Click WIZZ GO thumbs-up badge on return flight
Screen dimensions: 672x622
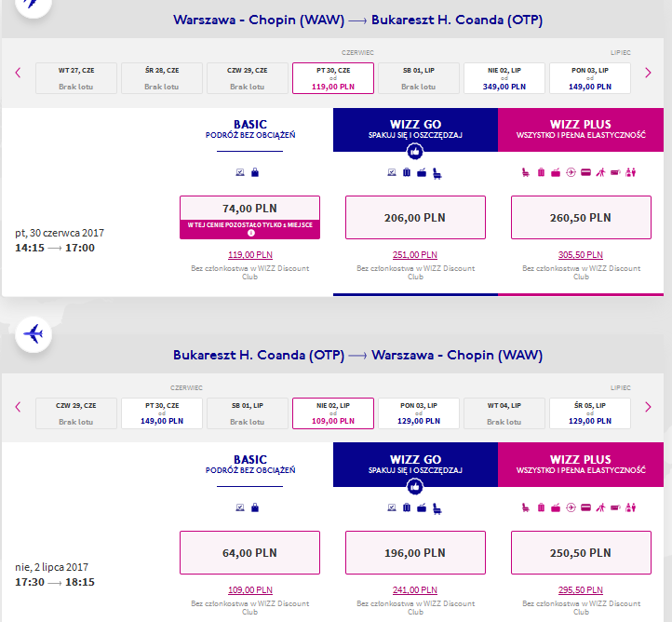click(415, 487)
